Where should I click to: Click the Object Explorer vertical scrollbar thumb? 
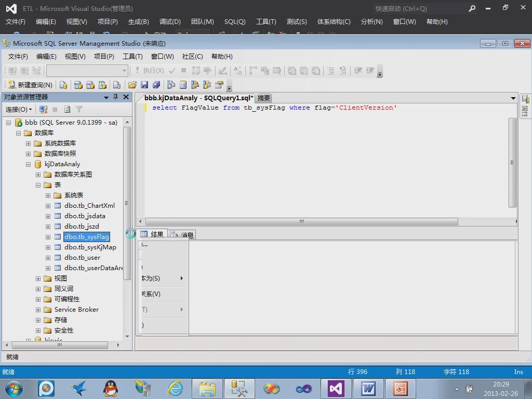pyautogui.click(x=127, y=203)
